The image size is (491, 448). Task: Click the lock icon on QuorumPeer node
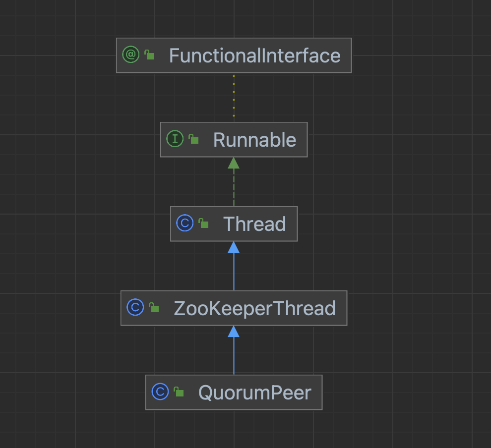179,392
